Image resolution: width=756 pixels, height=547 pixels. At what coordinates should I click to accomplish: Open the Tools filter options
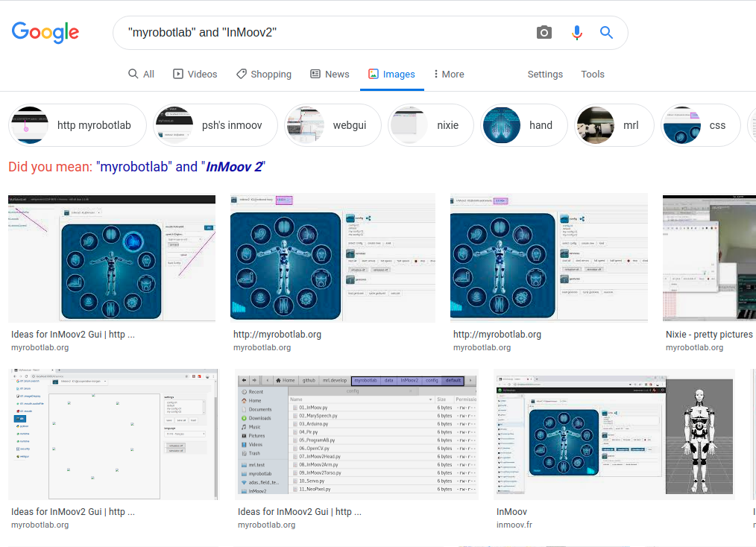(593, 74)
